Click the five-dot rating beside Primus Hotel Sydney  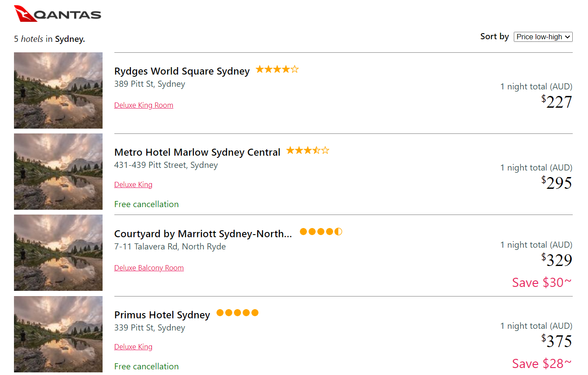pos(237,313)
